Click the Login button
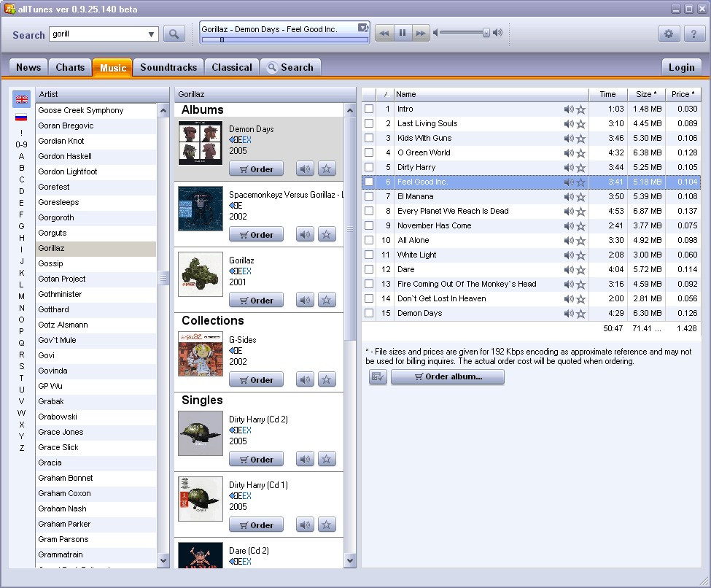The height and width of the screenshot is (588, 711). (682, 68)
